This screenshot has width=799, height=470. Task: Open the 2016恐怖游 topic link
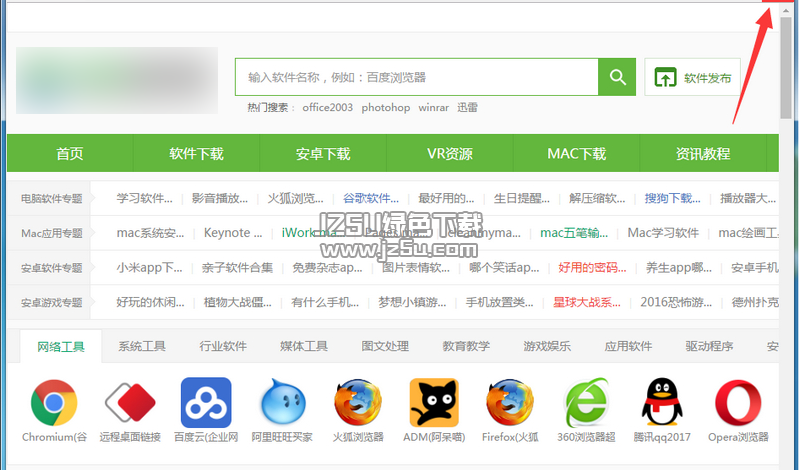676,302
